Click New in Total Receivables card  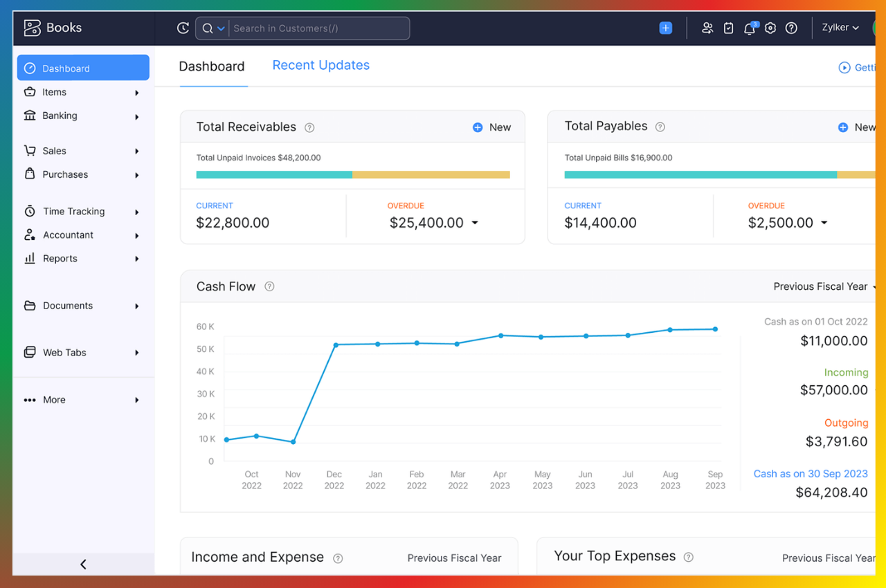pyautogui.click(x=491, y=127)
